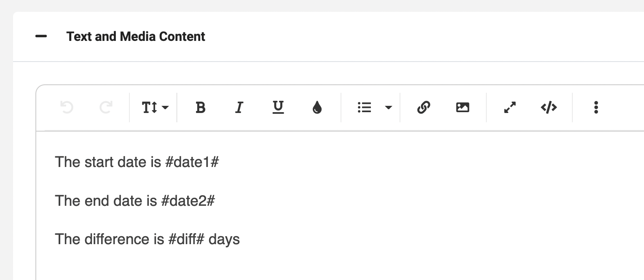The height and width of the screenshot is (280, 644).
Task: Expand the editor to fullscreen
Action: (x=510, y=108)
